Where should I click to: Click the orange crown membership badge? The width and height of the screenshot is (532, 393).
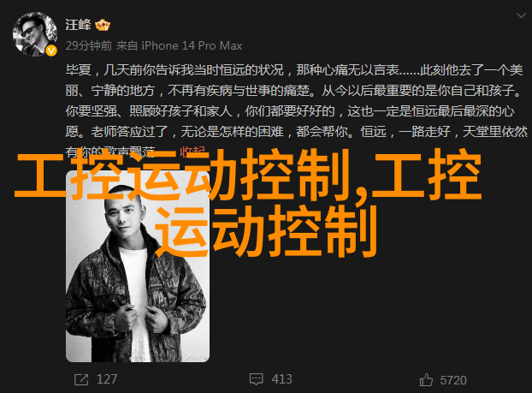pos(103,25)
